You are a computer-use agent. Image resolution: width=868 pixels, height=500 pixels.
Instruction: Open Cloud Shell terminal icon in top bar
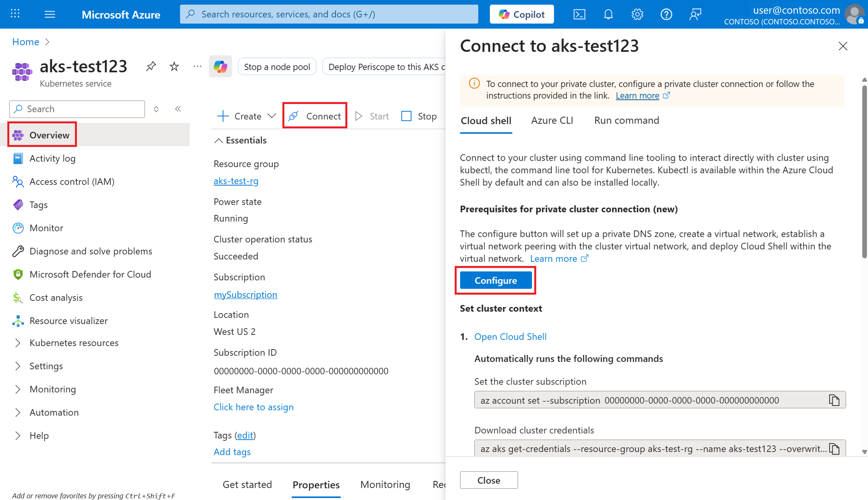(580, 14)
